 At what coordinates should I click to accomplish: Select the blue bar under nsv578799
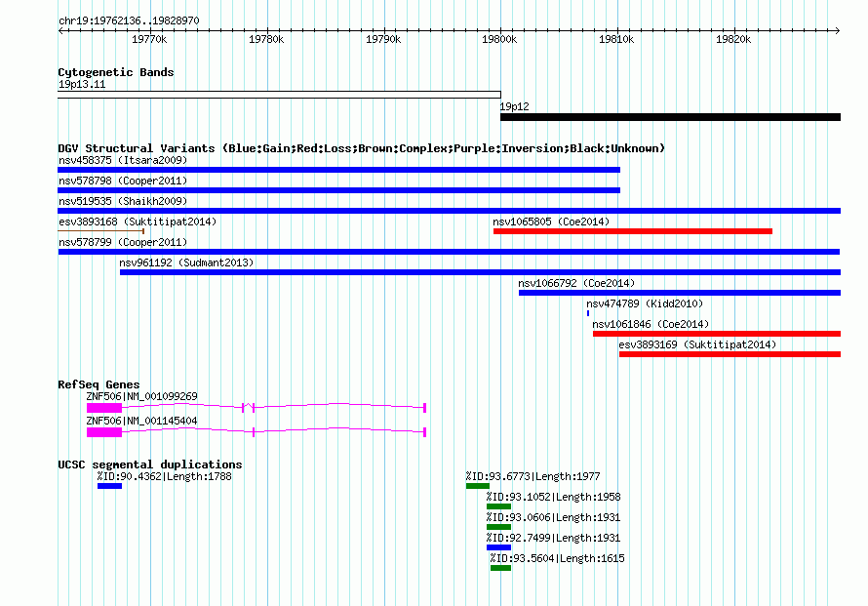(x=449, y=252)
